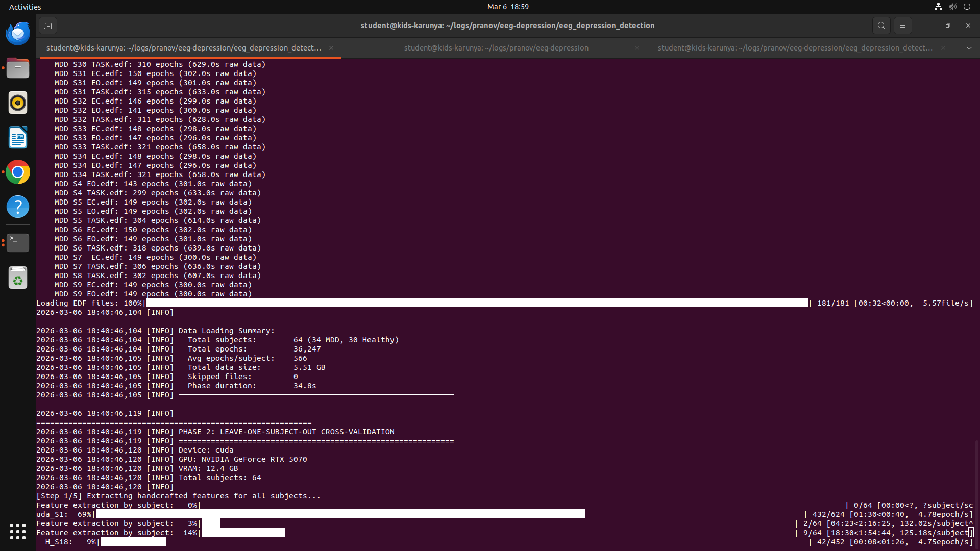Switch to the third terminal tab
Image resolution: width=980 pixels, height=551 pixels.
pos(794,48)
